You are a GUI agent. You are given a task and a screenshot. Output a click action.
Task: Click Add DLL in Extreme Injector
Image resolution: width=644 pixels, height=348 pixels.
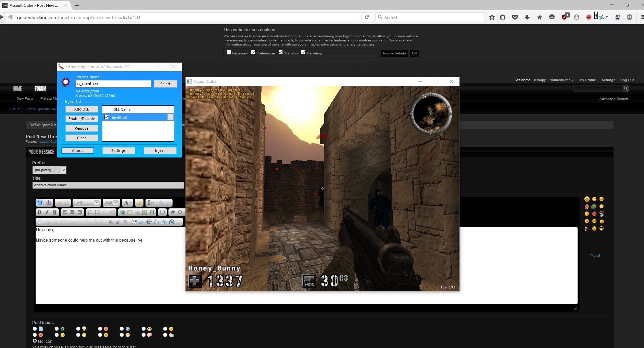[81, 109]
